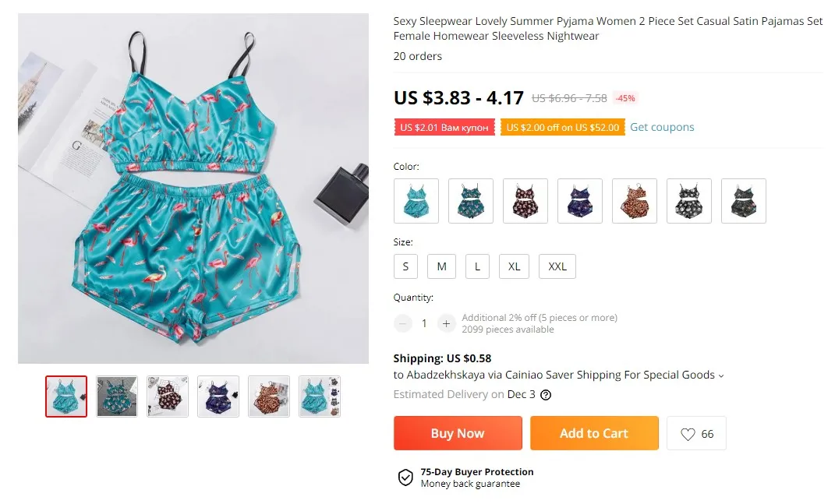Click the US $2.01 coupon badge
The height and width of the screenshot is (504, 835).
(x=444, y=127)
